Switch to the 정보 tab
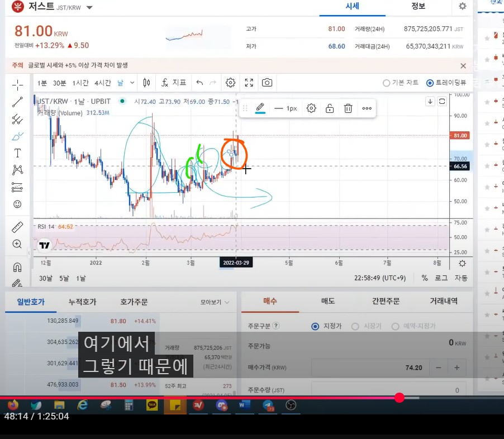The height and width of the screenshot is (439, 504). (418, 7)
